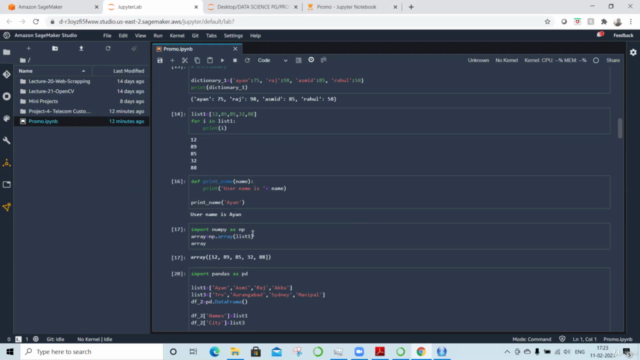Open the Kernel menu
This screenshot has width=640, height=360.
(177, 36)
